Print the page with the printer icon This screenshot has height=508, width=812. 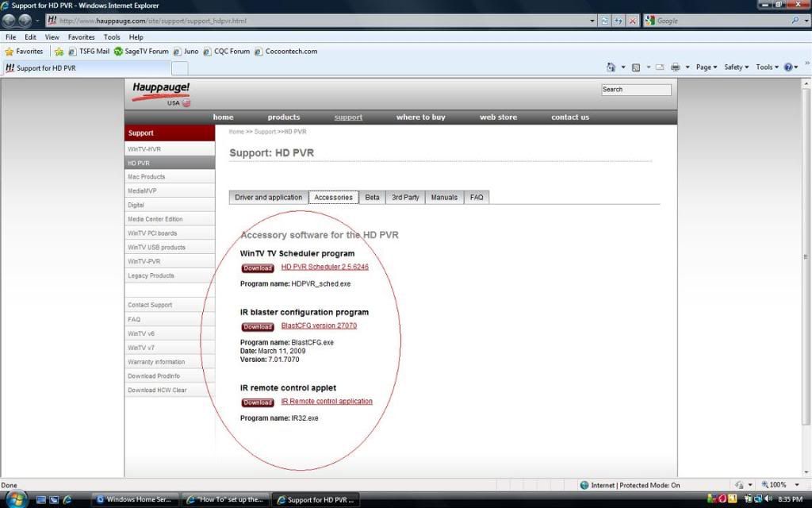coord(676,67)
